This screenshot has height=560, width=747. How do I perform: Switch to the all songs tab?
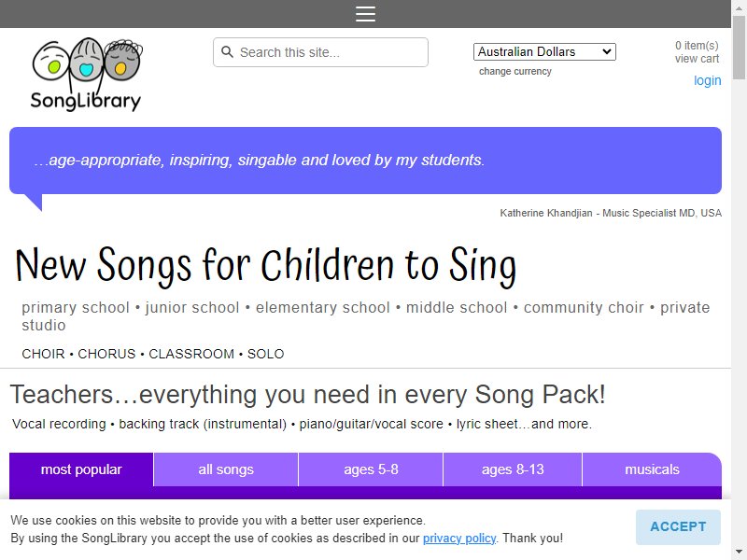point(226,469)
